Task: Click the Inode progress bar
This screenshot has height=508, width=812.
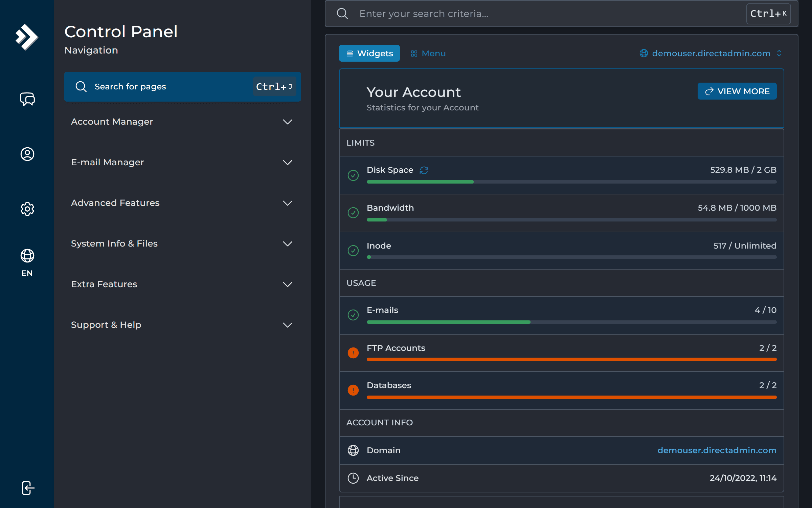Action: pyautogui.click(x=571, y=257)
